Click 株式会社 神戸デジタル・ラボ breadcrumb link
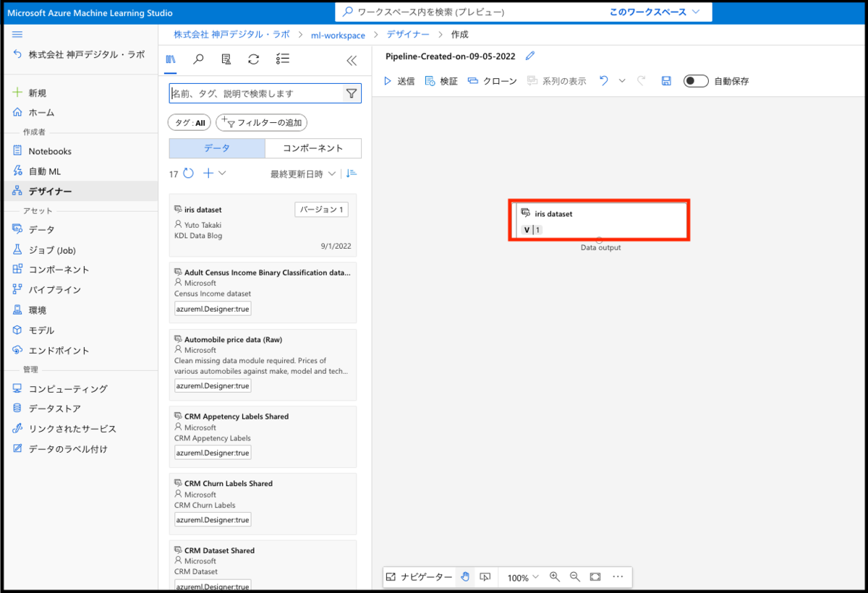 [x=231, y=34]
